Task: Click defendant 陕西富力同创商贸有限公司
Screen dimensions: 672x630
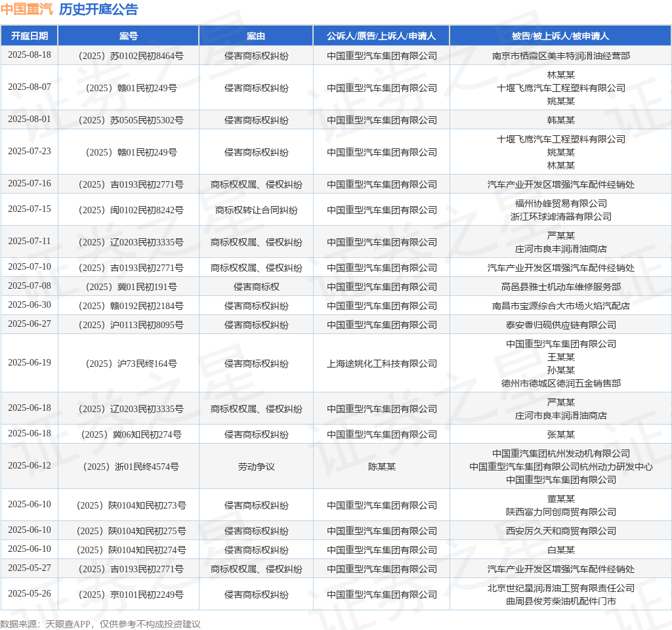Action: click(560, 513)
